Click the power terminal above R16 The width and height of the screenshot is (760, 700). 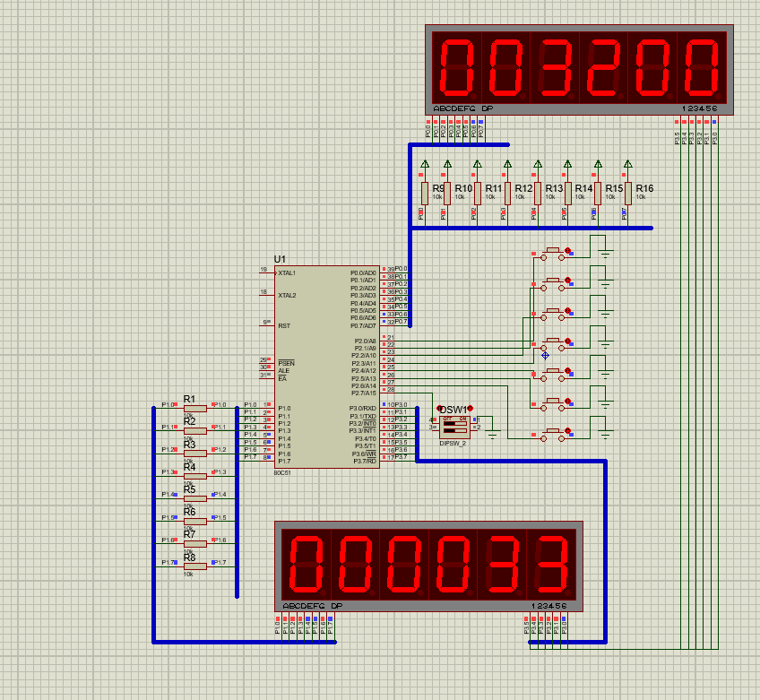627,164
